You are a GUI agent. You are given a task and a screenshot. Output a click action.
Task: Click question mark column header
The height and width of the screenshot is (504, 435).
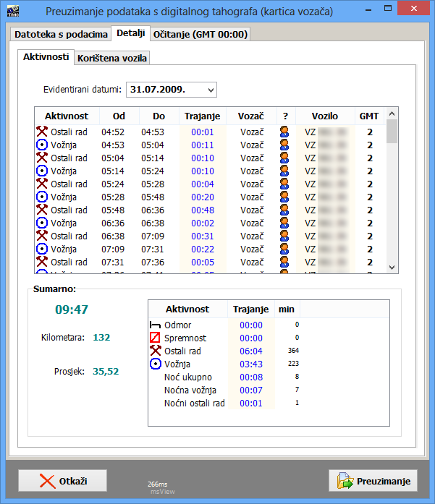coord(286,116)
